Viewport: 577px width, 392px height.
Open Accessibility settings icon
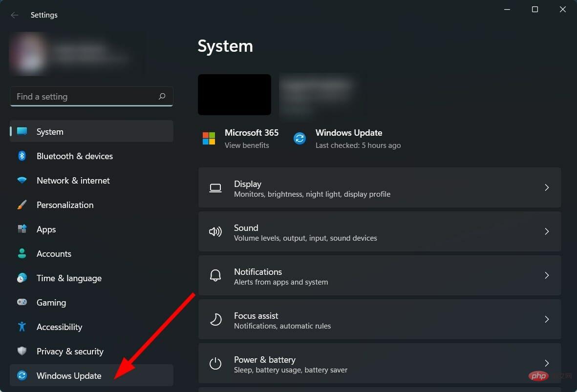point(22,327)
